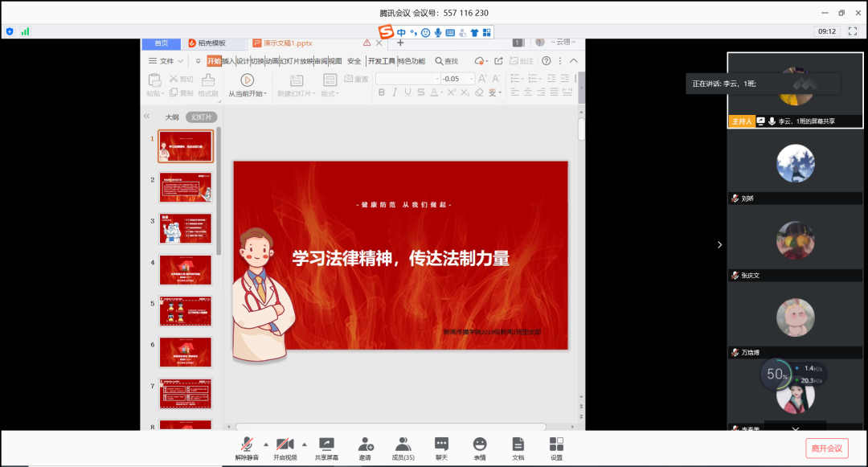Click the 查找 search button
This screenshot has height=467, width=868.
coord(447,61)
